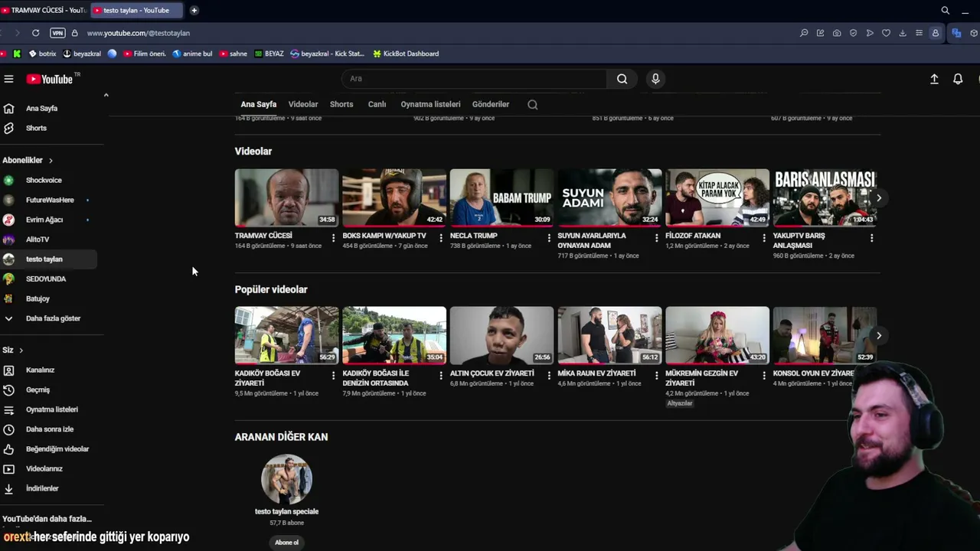Open more options for MİKA RAUN EV ZİYARETİ

click(656, 376)
